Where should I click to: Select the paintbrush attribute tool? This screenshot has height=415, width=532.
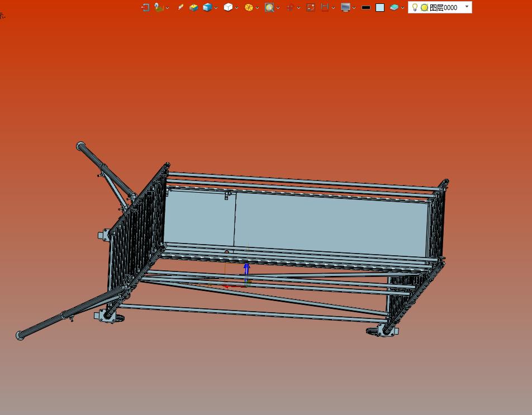click(180, 7)
